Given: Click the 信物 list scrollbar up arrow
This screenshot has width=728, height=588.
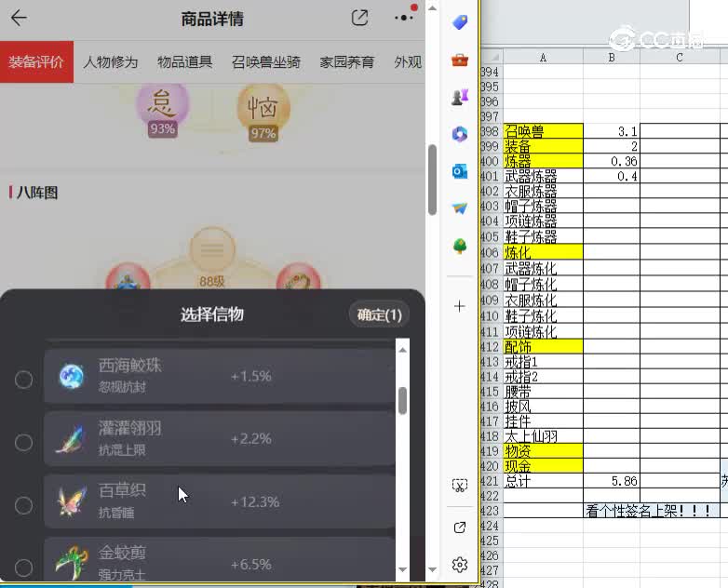Looking at the screenshot, I should point(402,351).
